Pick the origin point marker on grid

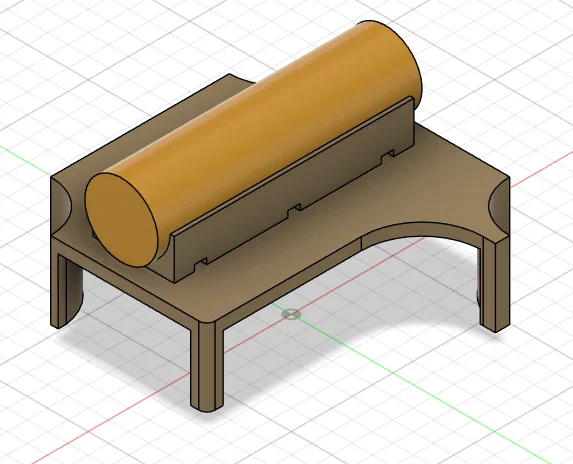click(291, 314)
